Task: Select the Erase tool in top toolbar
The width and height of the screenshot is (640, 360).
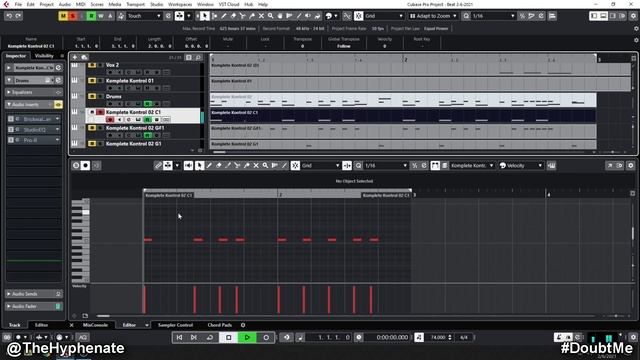Action: click(233, 16)
